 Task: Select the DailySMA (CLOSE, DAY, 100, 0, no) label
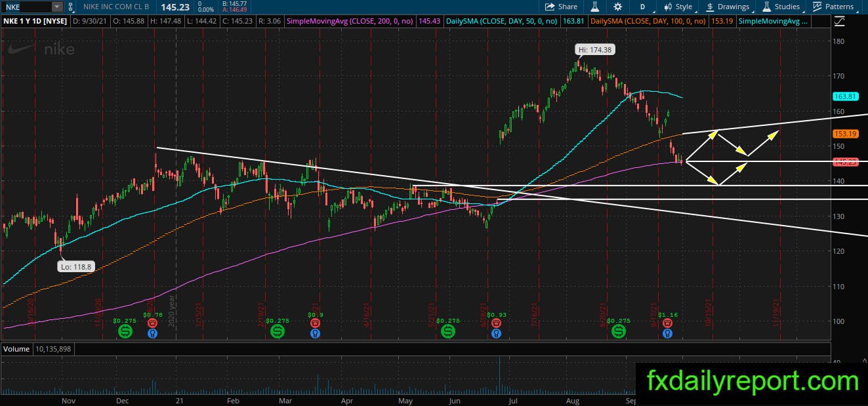click(648, 21)
